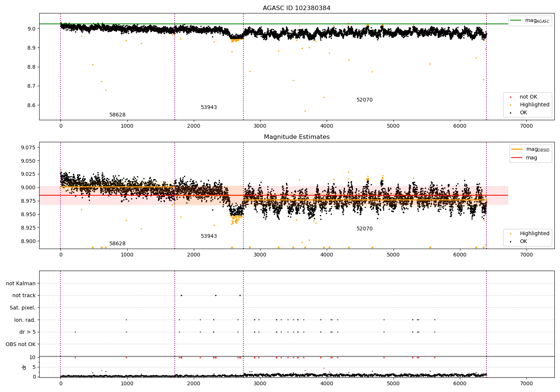Click the 8.6 y-tick on the top plot
The image size is (560, 392).
(32, 105)
